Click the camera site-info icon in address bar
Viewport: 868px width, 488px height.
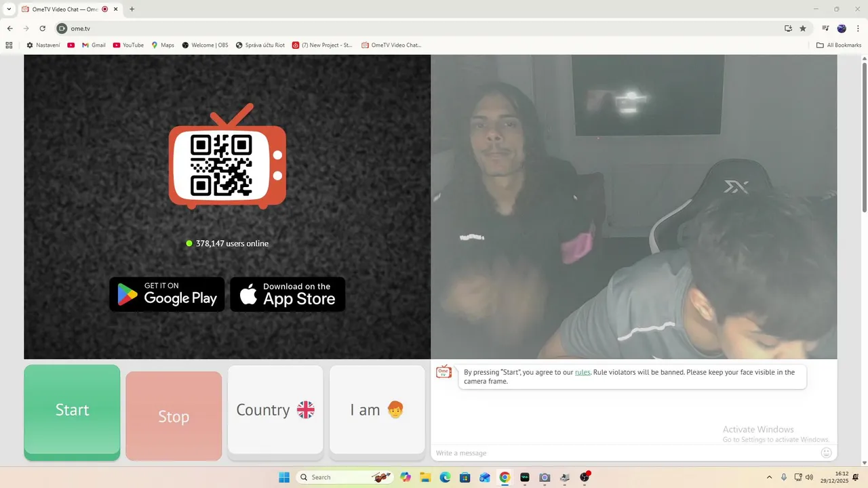point(62,28)
